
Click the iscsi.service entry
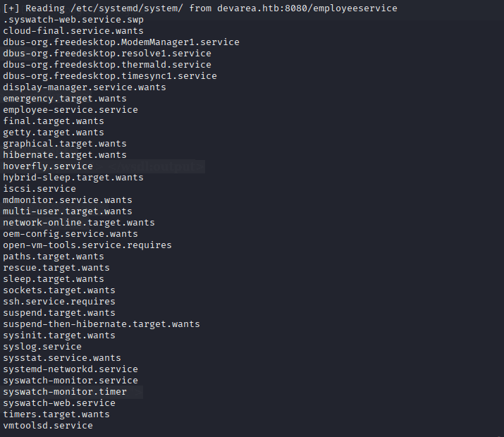[39, 189]
